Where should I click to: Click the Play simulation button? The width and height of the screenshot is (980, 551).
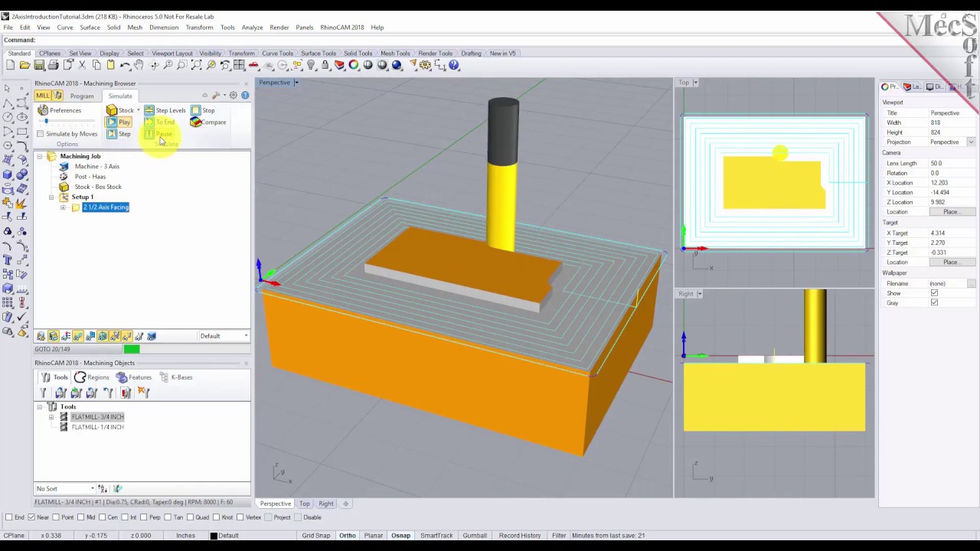coord(119,122)
